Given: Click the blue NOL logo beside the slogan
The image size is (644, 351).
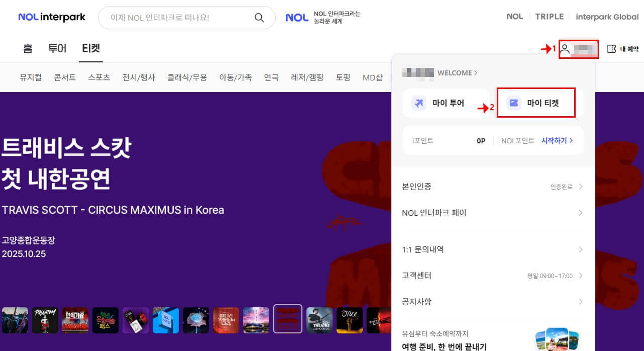Looking at the screenshot, I should [x=296, y=17].
